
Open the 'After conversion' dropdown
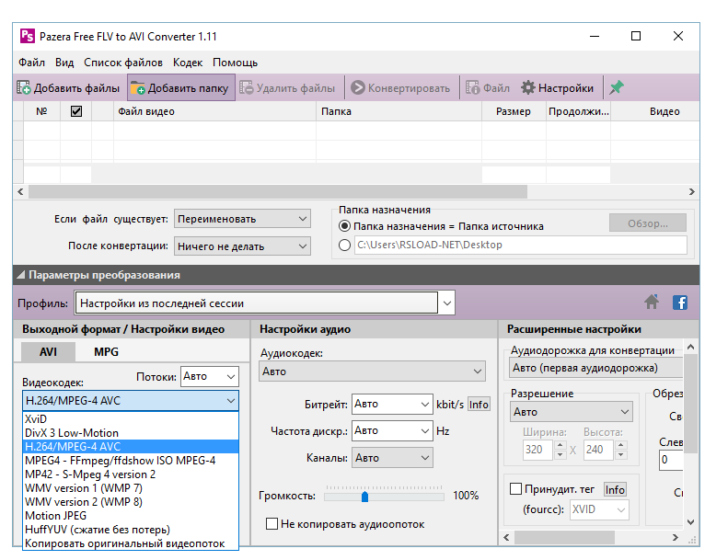pos(242,246)
